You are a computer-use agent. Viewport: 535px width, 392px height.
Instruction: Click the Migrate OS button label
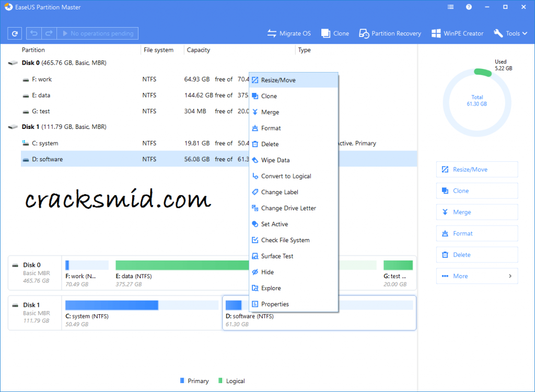295,33
